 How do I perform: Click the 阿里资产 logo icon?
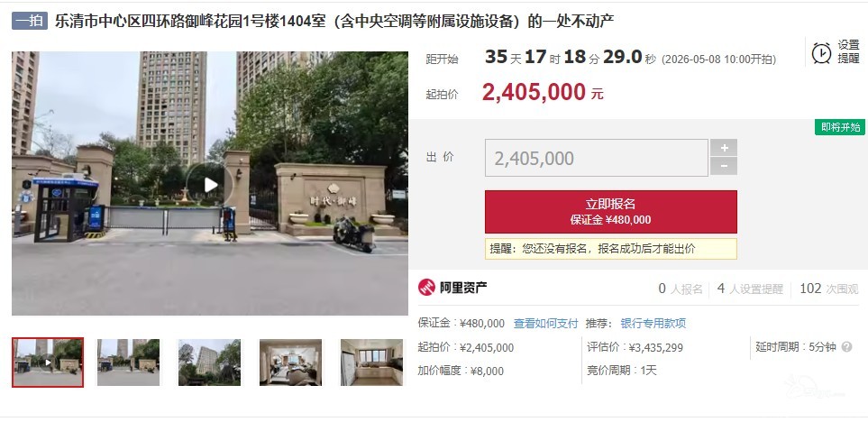426,288
